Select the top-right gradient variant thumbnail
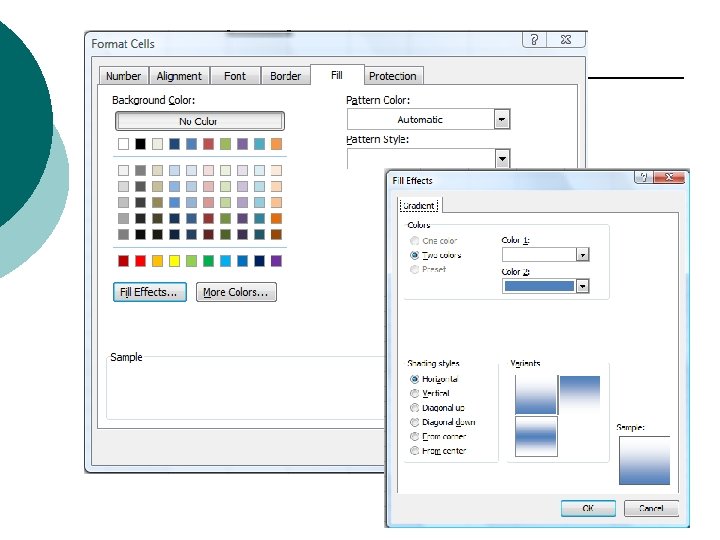This screenshot has height=540, width=720. click(x=580, y=395)
